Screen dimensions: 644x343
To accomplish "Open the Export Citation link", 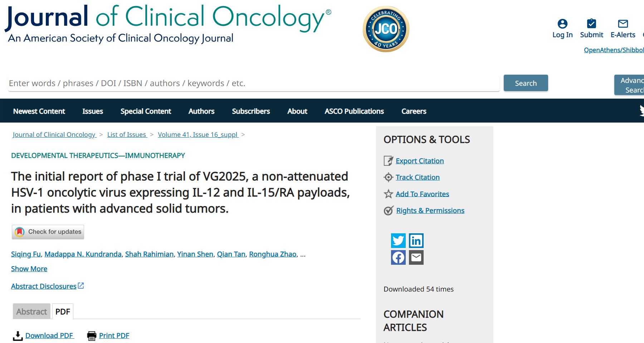I will (419, 161).
